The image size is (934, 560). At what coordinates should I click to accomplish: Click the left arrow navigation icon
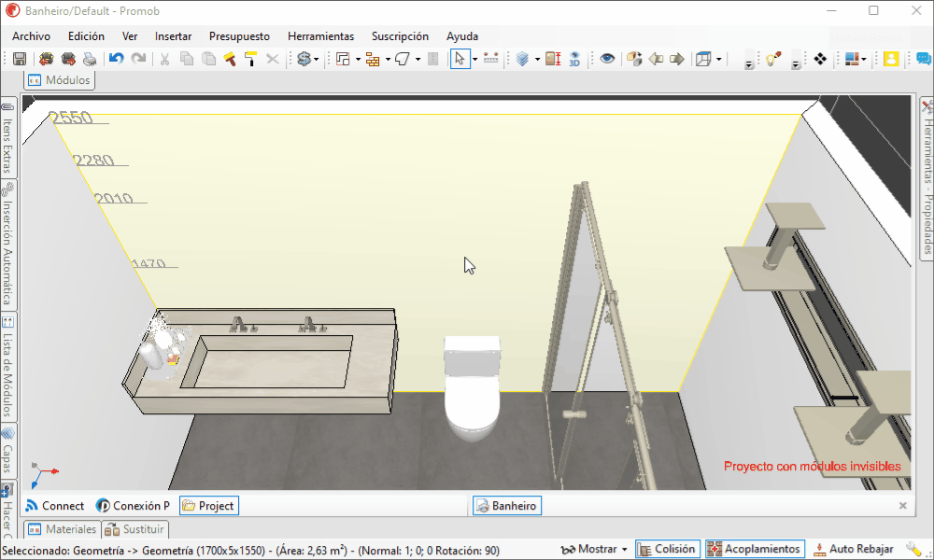click(656, 59)
